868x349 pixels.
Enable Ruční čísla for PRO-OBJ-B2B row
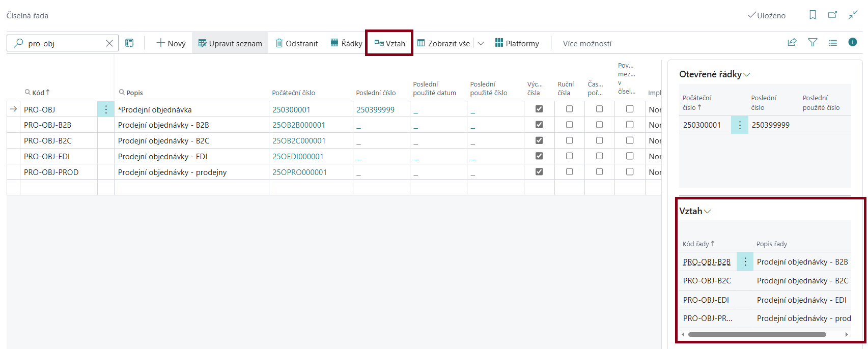click(569, 125)
